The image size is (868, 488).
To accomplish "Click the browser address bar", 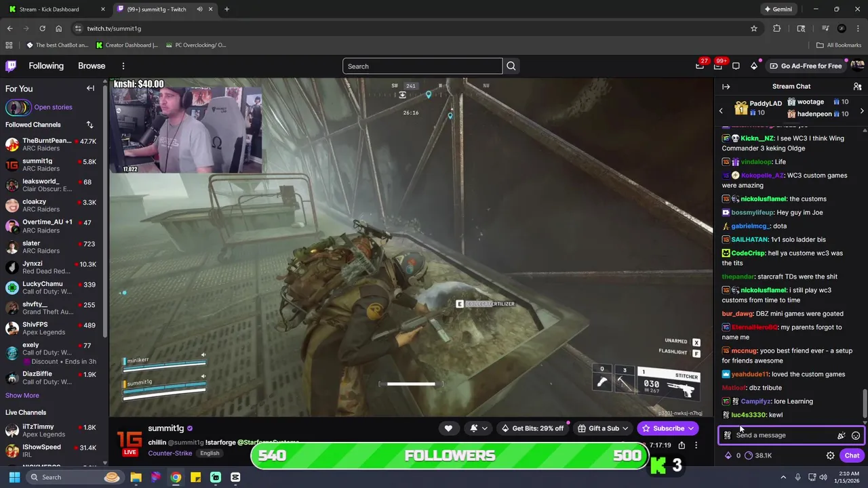I will pos(407,28).
